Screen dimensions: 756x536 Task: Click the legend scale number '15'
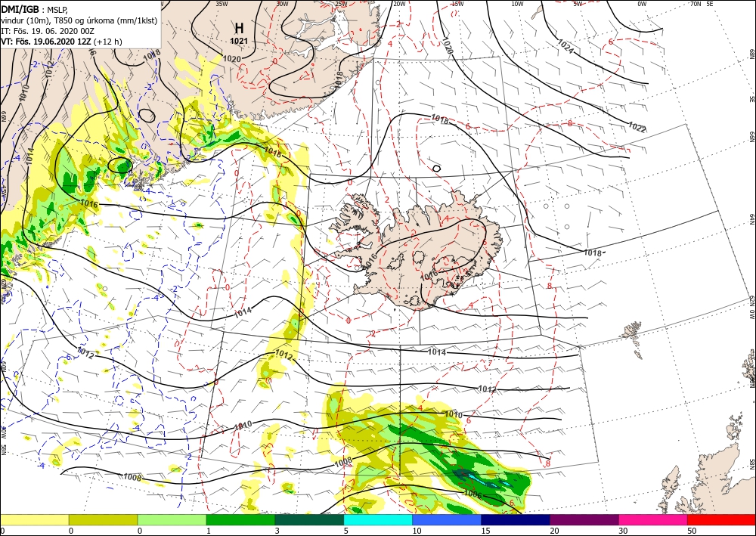point(485,531)
